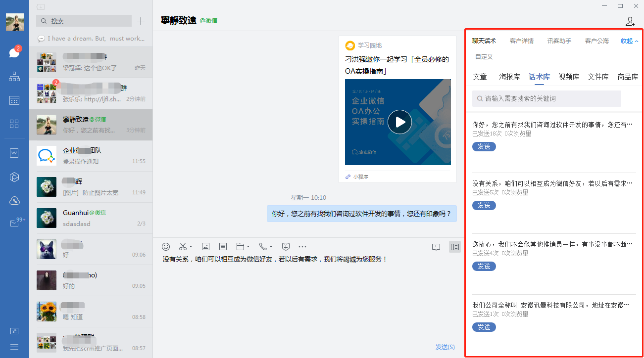Play the OA办公实操指南 video

[399, 122]
